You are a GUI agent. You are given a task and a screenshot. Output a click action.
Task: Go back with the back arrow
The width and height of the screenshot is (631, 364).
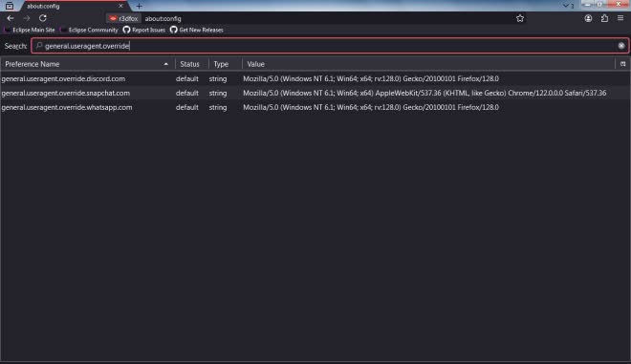pos(11,18)
